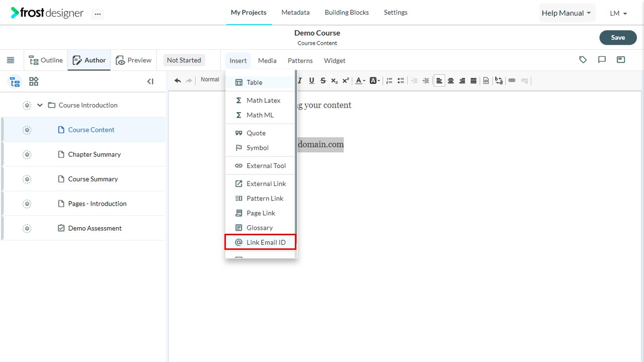Open the comments icon
The width and height of the screenshot is (644, 362).
pyautogui.click(x=602, y=60)
